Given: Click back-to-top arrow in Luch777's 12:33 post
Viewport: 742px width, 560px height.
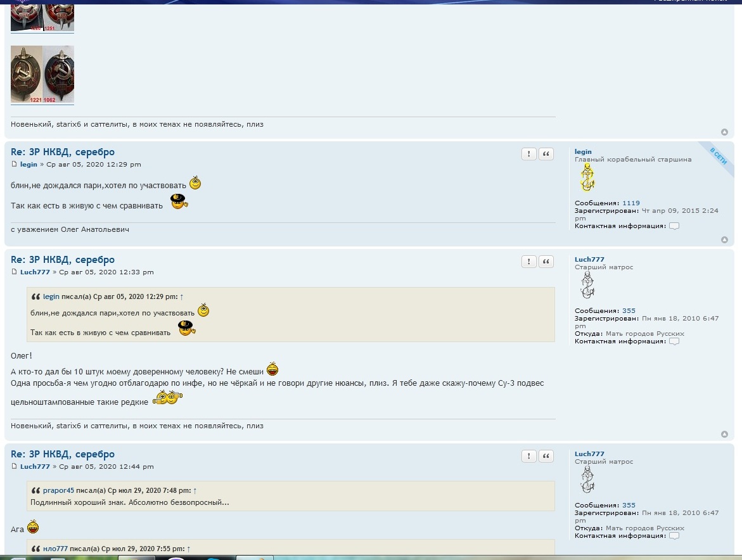Looking at the screenshot, I should tap(724, 435).
